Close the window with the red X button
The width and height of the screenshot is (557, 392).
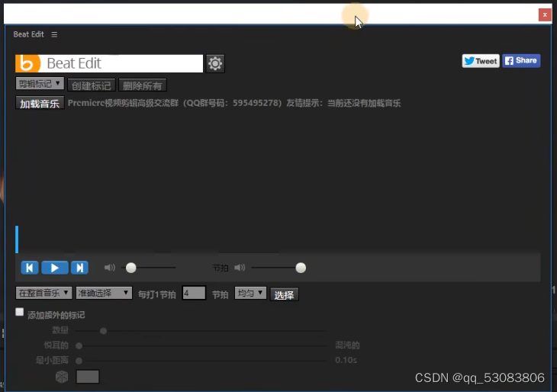[545, 15]
